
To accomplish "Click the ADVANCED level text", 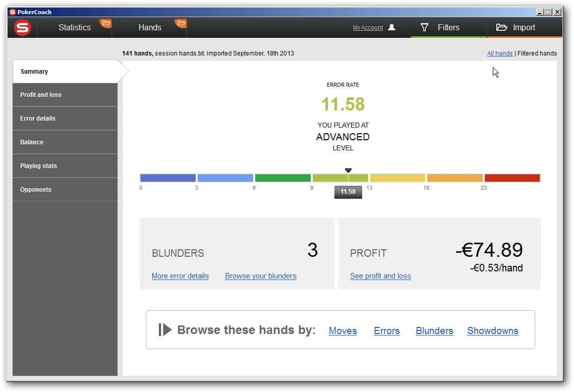I will pos(342,137).
